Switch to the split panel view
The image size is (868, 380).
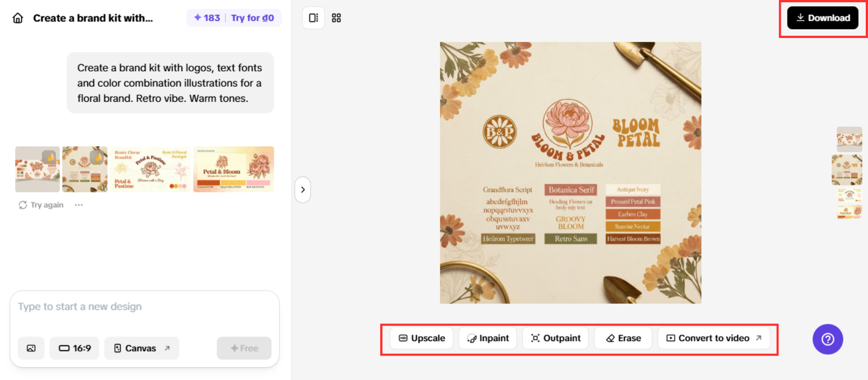point(313,18)
